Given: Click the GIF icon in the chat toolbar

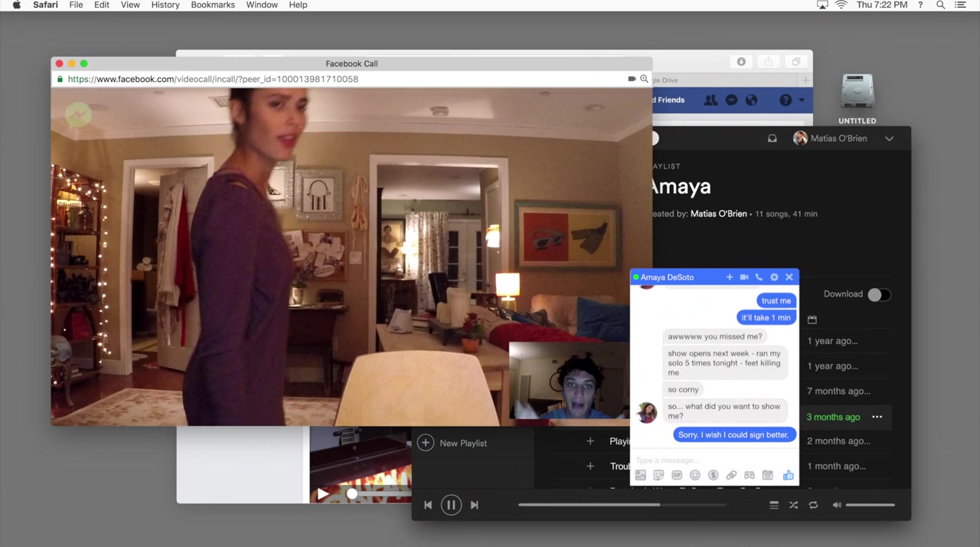Looking at the screenshot, I should tap(677, 476).
